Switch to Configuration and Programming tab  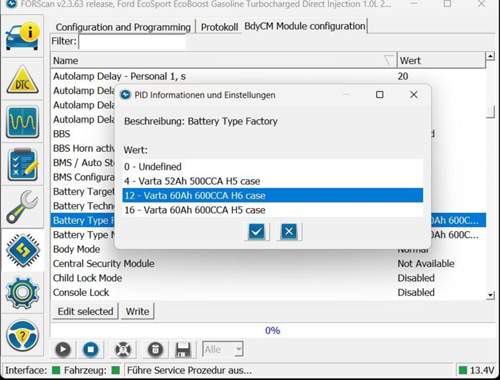(123, 27)
